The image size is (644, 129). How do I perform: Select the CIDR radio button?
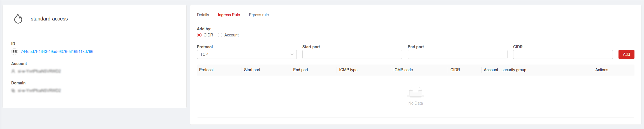[x=199, y=35]
